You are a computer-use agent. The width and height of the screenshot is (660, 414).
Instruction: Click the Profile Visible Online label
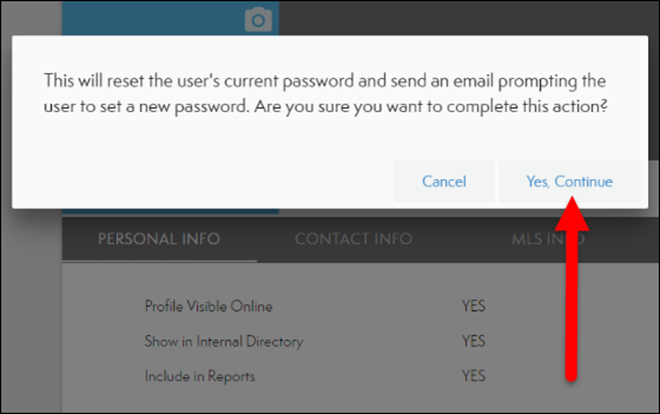208,306
